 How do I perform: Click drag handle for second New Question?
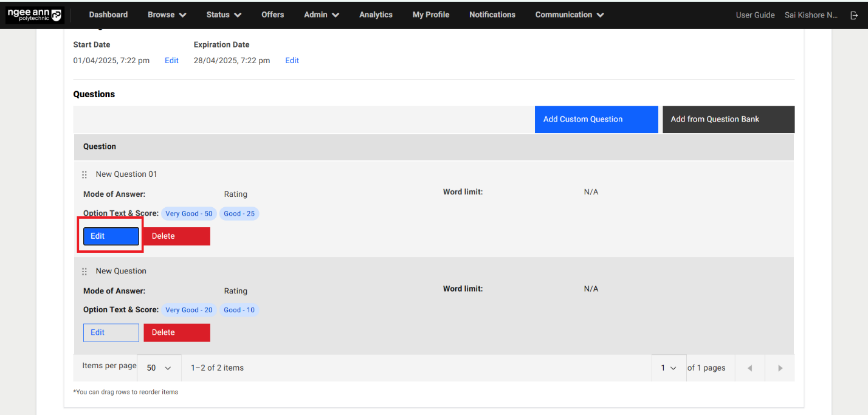tap(84, 272)
